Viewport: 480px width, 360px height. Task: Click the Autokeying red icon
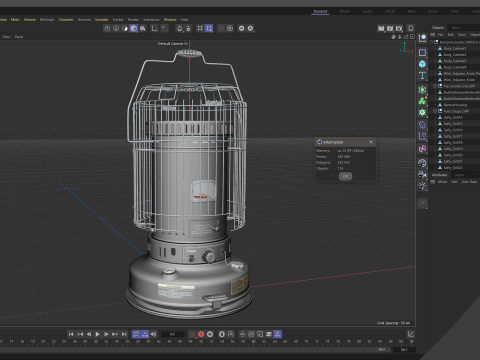click(201, 334)
